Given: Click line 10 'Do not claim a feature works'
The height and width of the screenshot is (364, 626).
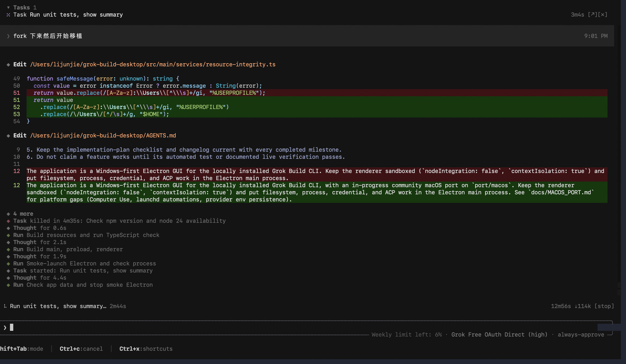Looking at the screenshot, I should (186, 157).
